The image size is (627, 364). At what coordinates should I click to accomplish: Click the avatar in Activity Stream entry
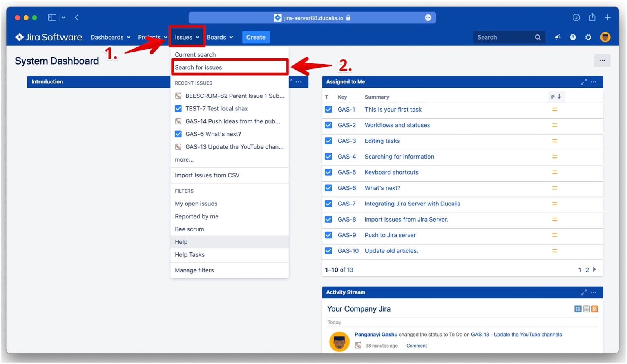pos(339,342)
